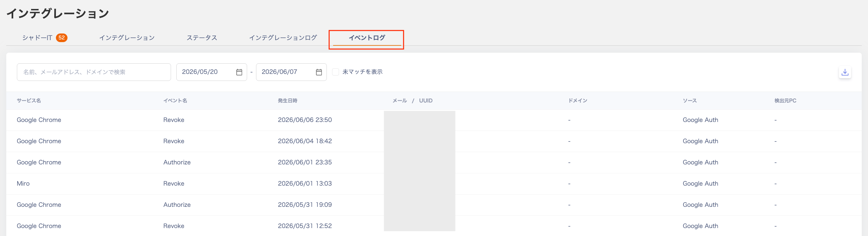Click Revoke event dated 2026/05/31 12:52
868x236 pixels.
click(x=174, y=226)
